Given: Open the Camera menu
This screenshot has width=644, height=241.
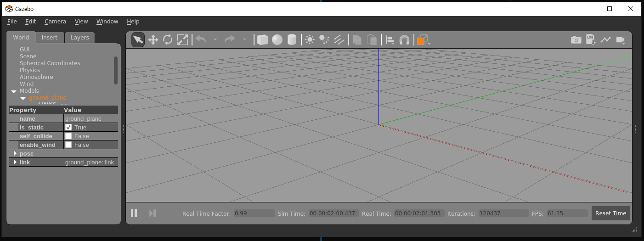Looking at the screenshot, I should pyautogui.click(x=55, y=22).
